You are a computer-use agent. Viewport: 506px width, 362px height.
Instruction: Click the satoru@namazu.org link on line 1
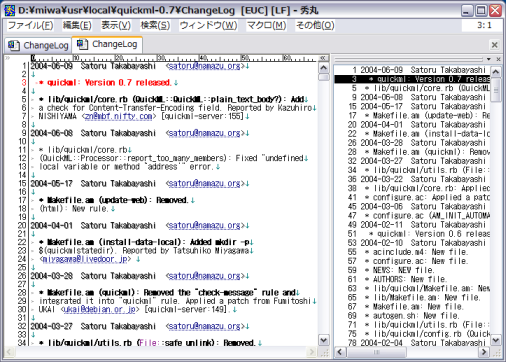(x=204, y=66)
